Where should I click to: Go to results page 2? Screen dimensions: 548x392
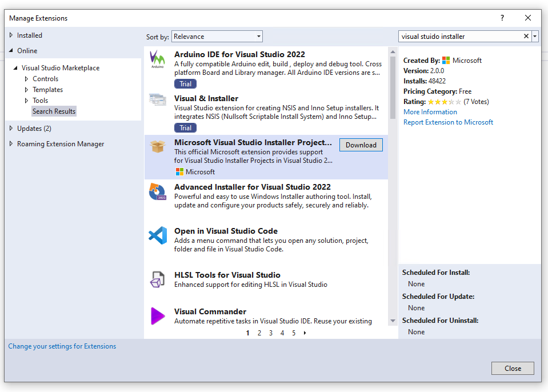[x=259, y=333]
